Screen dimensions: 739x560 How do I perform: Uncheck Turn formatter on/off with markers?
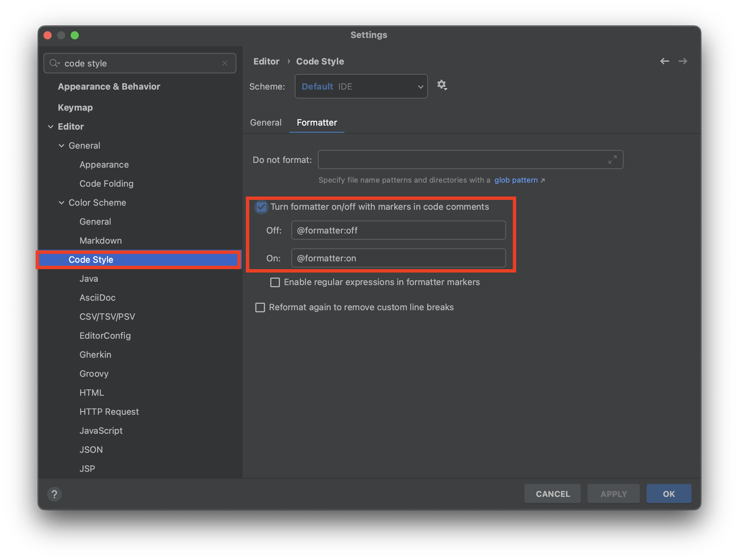tap(261, 207)
